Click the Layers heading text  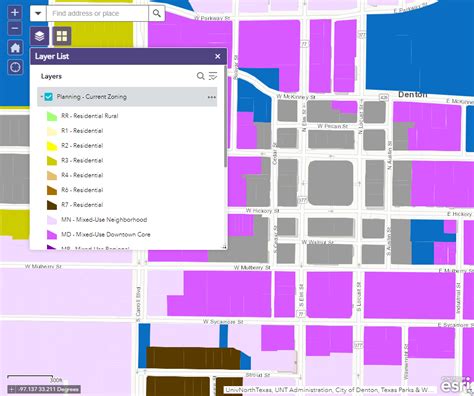click(x=51, y=76)
